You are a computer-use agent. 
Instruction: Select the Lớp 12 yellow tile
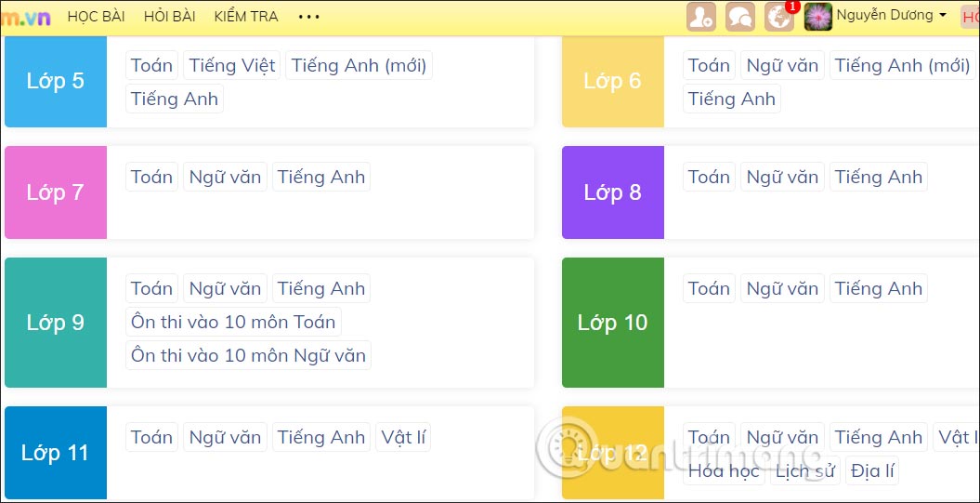click(x=612, y=452)
